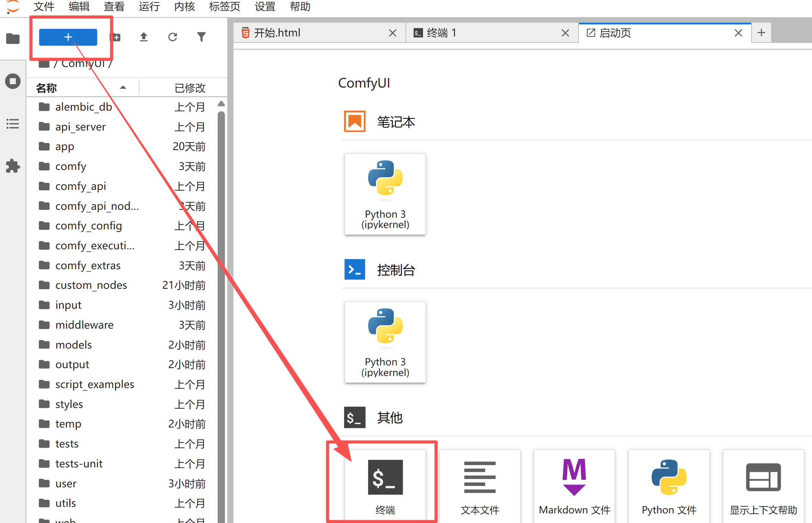Open the extension manager puzzle icon

[x=13, y=166]
